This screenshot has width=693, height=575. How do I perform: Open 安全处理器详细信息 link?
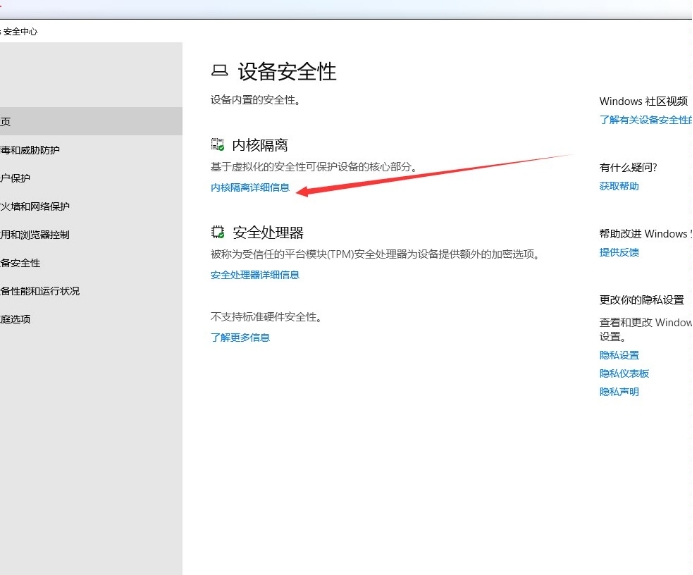(x=254, y=275)
